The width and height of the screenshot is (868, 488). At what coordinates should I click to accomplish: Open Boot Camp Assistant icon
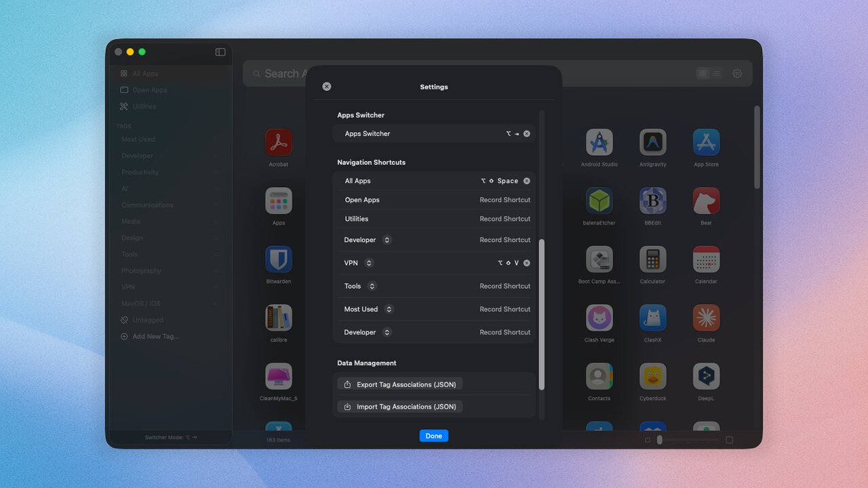(x=599, y=260)
